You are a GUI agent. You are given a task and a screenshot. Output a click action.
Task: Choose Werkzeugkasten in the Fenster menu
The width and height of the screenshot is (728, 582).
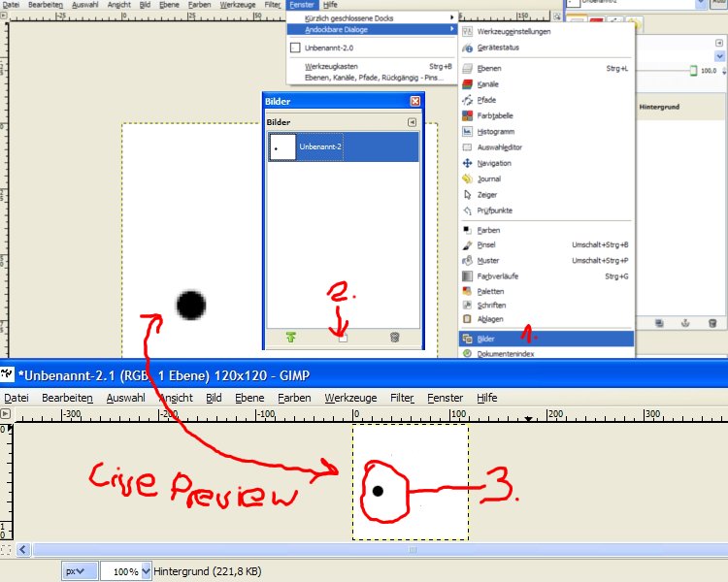point(372,66)
